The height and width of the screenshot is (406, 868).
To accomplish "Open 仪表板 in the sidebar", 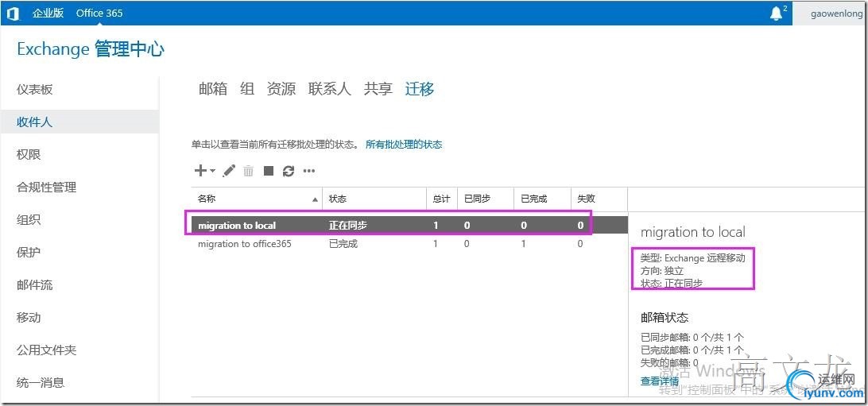I will [x=34, y=90].
